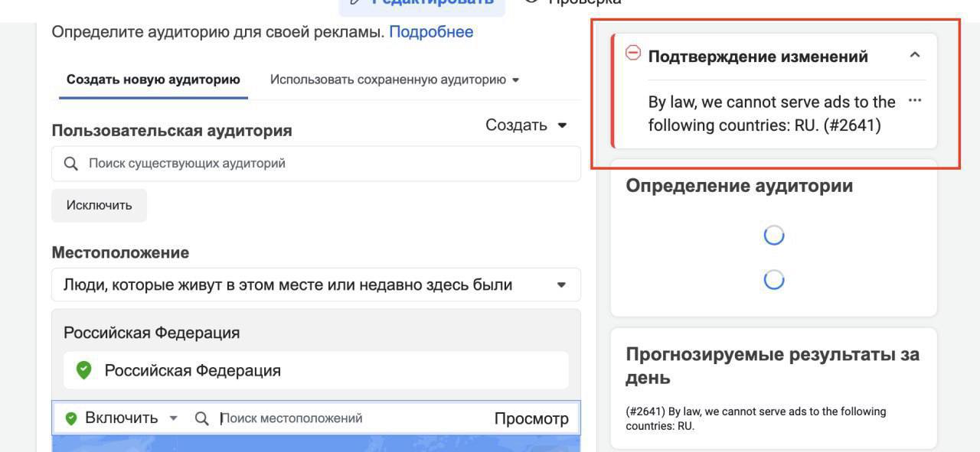Focus the Поиск существующих аудиторий field
This screenshot has height=452, width=980.
pos(315,164)
